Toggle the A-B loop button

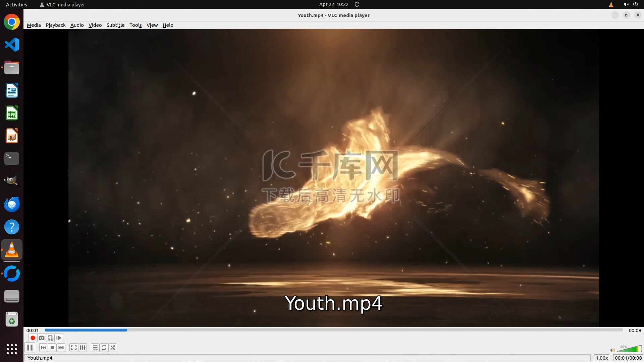(x=50, y=338)
